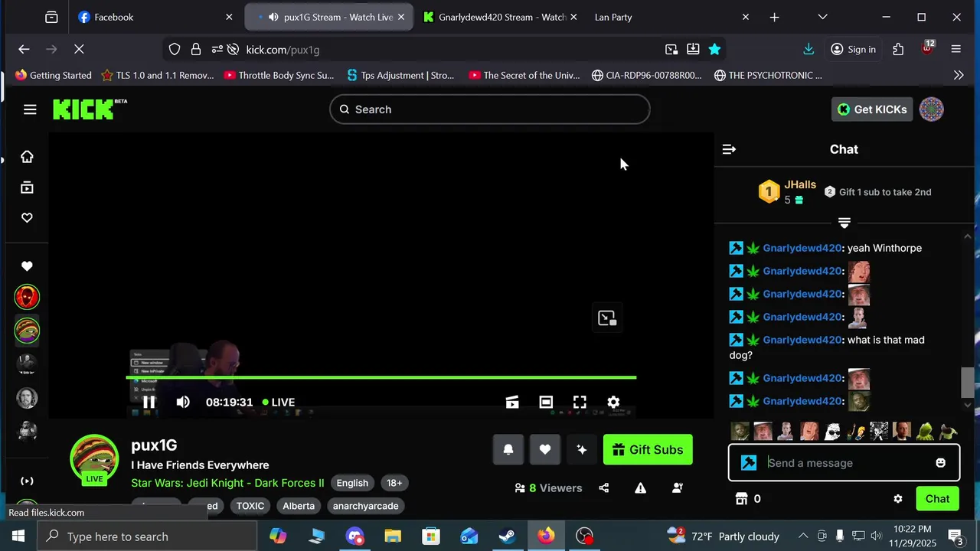This screenshot has height=551, width=980.
Task: Expand the list all tabs dropdown
Action: click(x=822, y=17)
